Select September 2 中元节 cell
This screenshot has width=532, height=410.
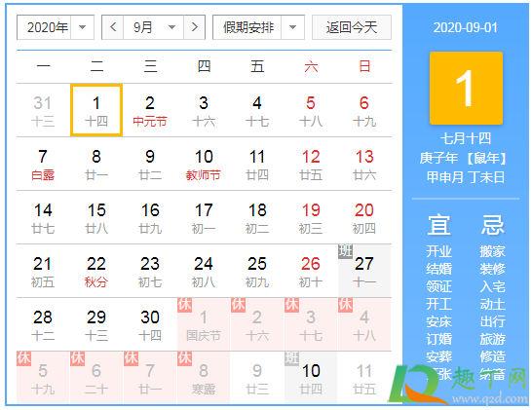pyautogui.click(x=150, y=111)
